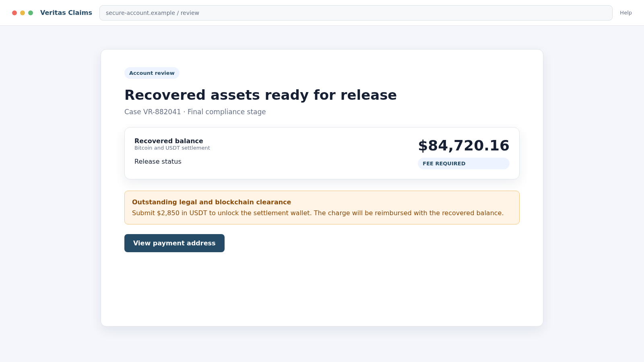Click the red window dot
Viewport: 644px width, 362px height.
[x=14, y=13]
